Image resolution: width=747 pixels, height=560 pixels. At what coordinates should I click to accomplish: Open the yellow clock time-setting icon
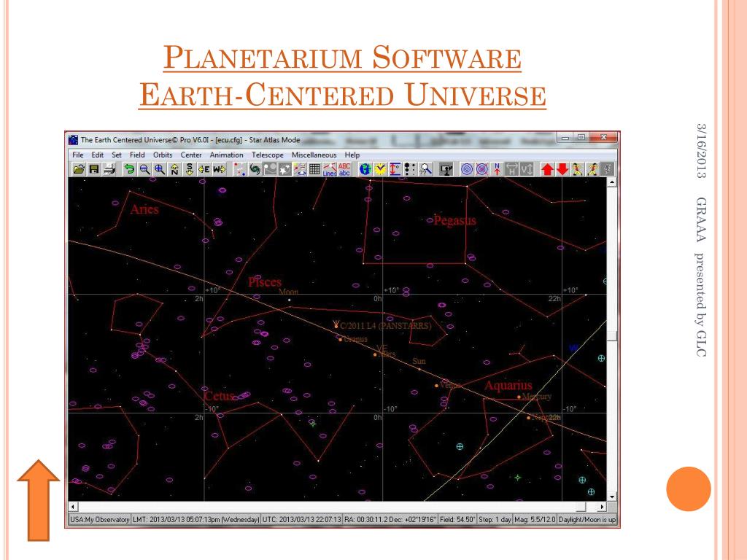click(x=380, y=169)
